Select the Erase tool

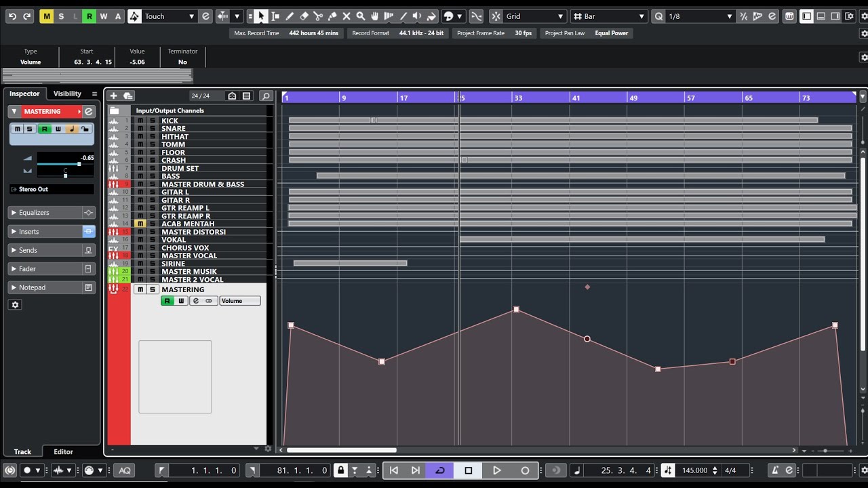[304, 16]
